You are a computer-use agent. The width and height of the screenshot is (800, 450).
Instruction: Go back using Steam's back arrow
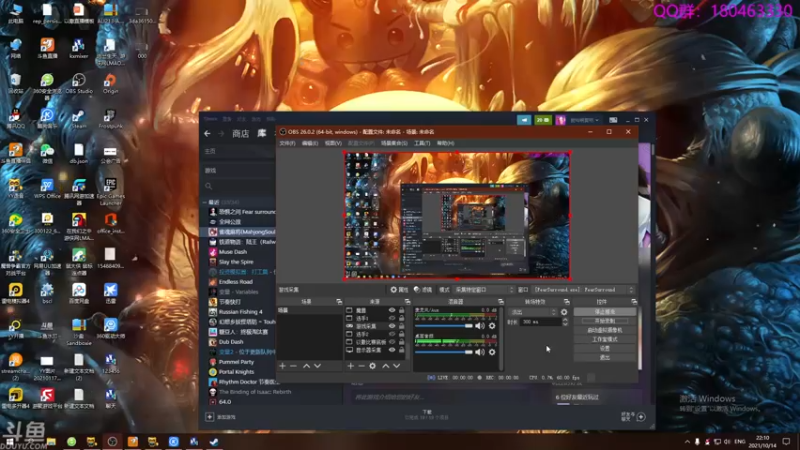pos(207,134)
